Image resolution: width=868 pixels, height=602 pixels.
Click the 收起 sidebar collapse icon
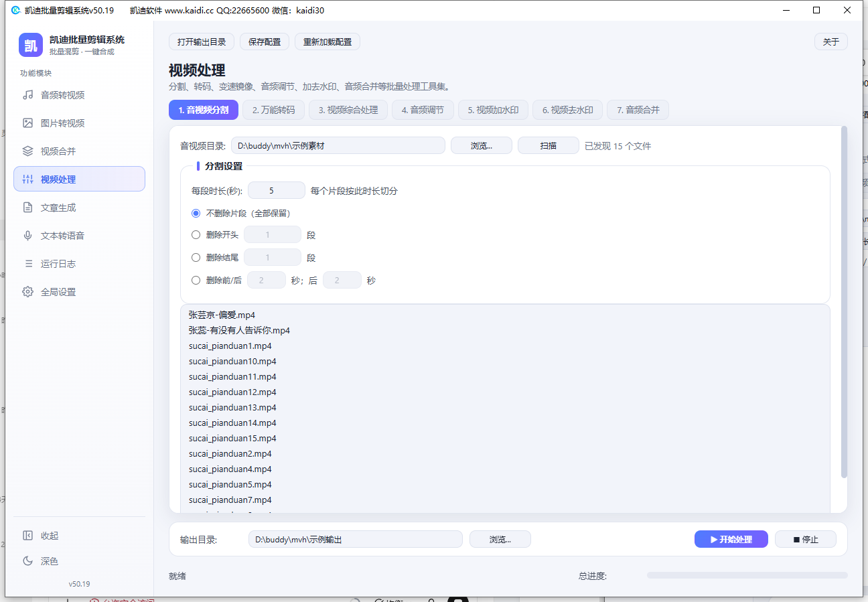pyautogui.click(x=28, y=536)
